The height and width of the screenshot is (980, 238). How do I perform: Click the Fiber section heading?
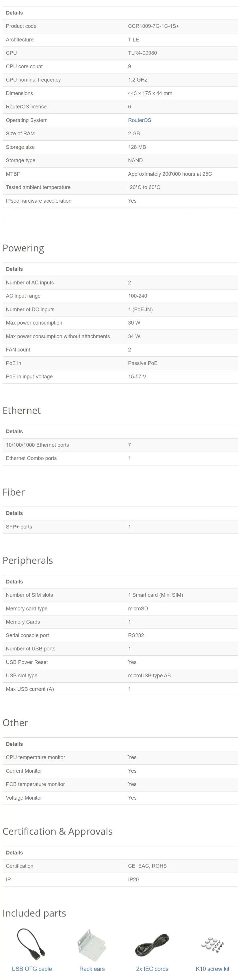tap(14, 492)
